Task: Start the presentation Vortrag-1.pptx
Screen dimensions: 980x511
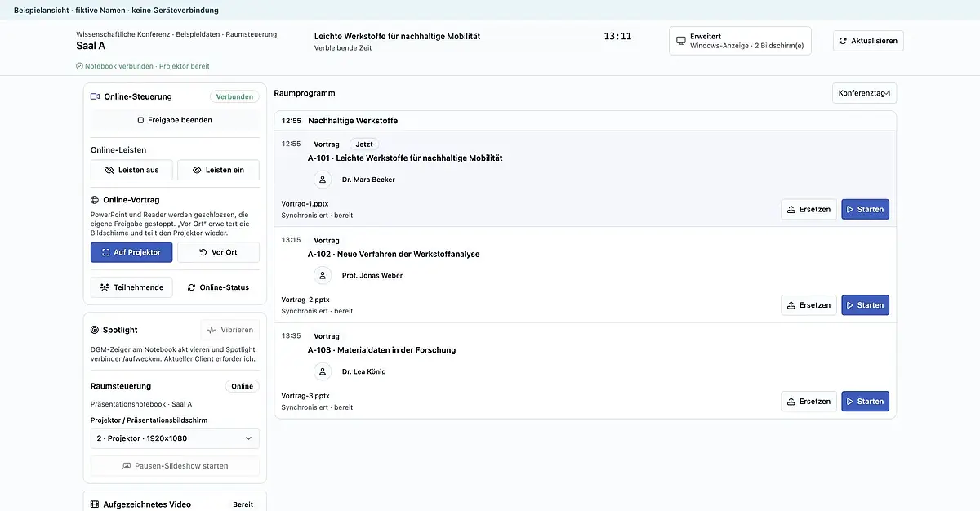Action: coord(865,210)
